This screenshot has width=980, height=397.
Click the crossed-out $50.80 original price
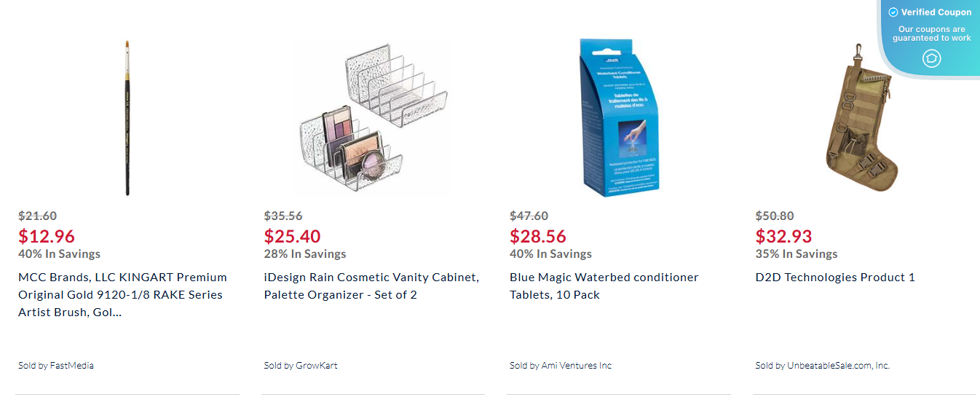click(775, 216)
